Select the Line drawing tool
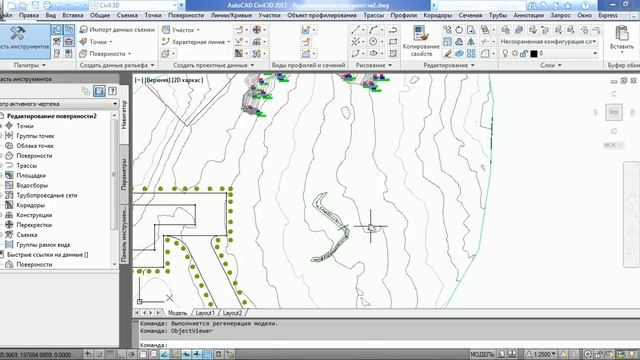The height and width of the screenshot is (360, 640). [356, 30]
